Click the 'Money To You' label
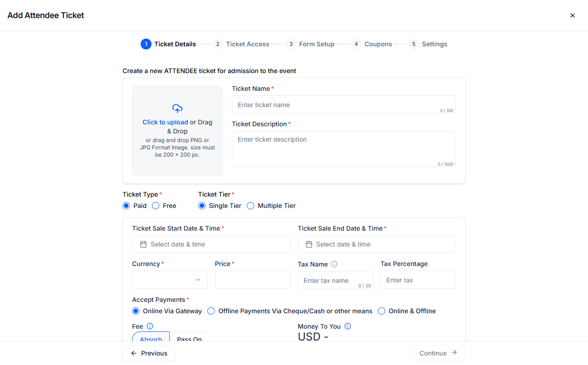This screenshot has width=588, height=365. pyautogui.click(x=319, y=326)
